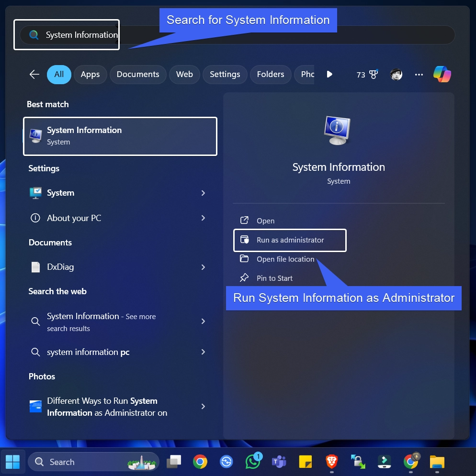Image resolution: width=476 pixels, height=476 pixels.
Task: Open the rewards points trophy icon
Action: [x=373, y=74]
